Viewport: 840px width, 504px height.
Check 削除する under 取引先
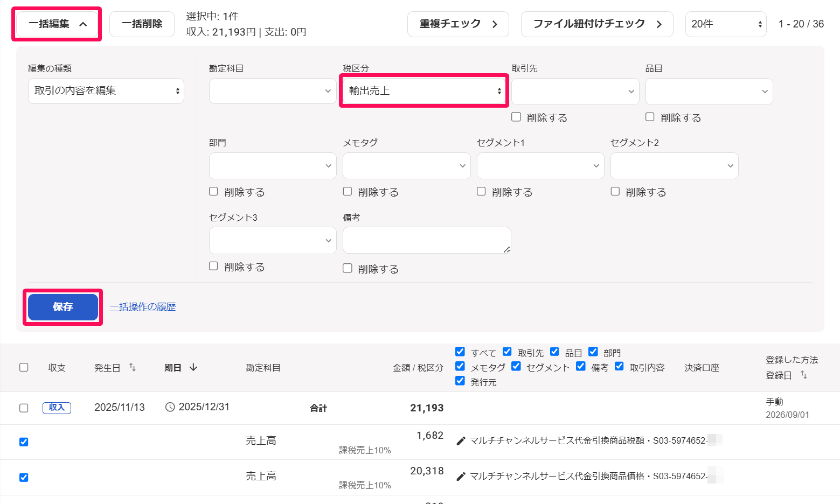coord(516,117)
